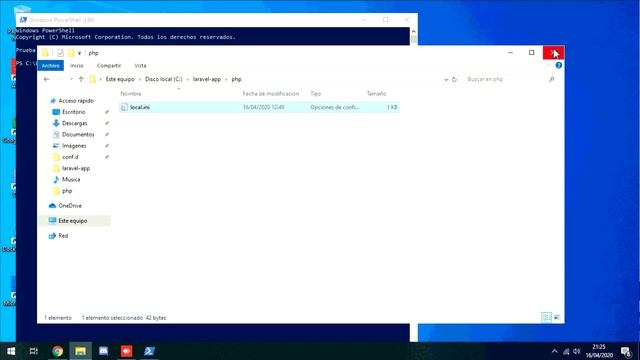The height and width of the screenshot is (360, 640).
Task: Open customize quick access toolbar dropdown
Action: point(80,53)
